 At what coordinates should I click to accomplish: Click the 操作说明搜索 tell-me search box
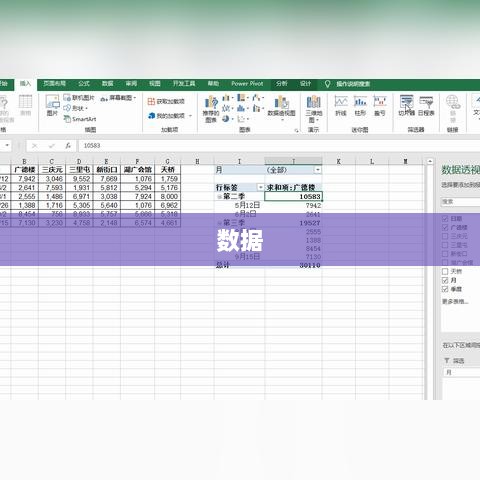click(353, 84)
